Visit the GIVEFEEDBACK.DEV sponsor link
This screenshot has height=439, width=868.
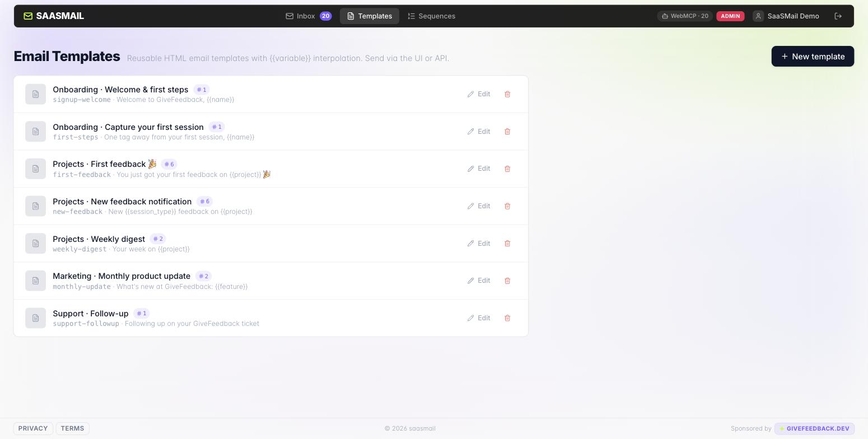click(814, 428)
